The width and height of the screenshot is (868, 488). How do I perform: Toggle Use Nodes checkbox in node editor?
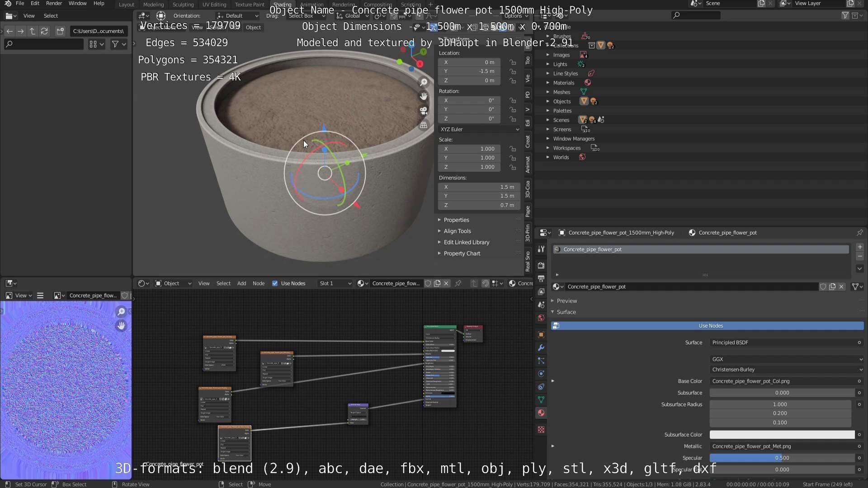(275, 283)
